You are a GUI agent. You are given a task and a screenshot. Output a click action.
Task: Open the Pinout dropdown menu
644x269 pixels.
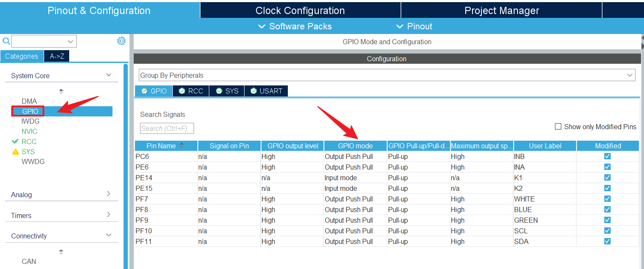tap(414, 26)
